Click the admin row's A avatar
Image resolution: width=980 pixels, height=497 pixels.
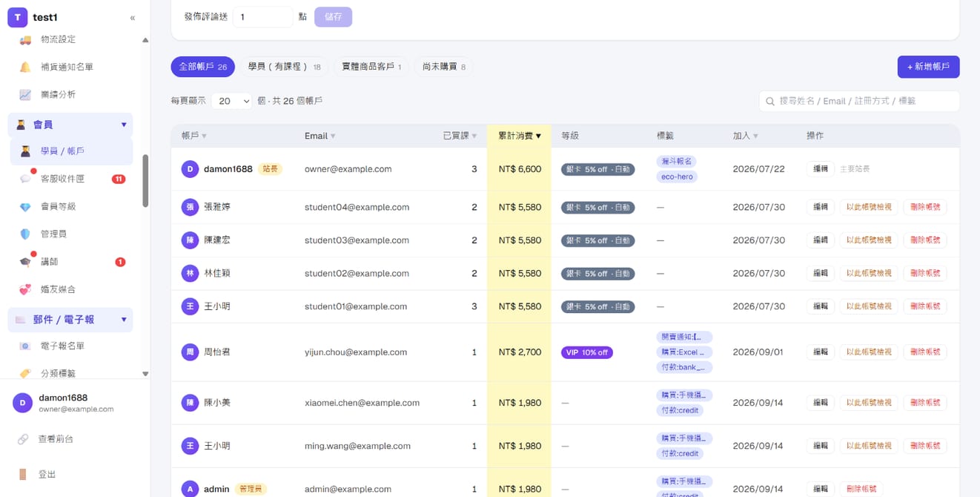(x=191, y=489)
